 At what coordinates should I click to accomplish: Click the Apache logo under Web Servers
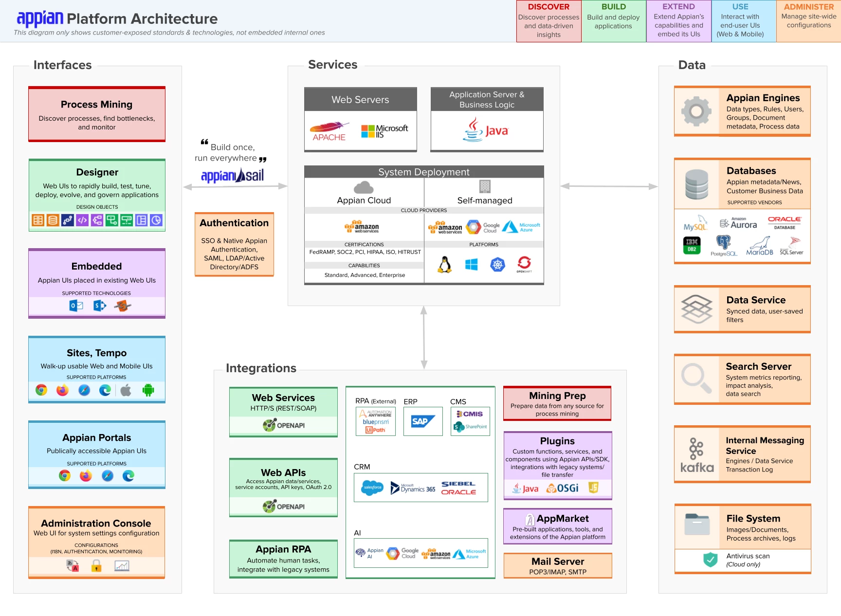tap(329, 131)
